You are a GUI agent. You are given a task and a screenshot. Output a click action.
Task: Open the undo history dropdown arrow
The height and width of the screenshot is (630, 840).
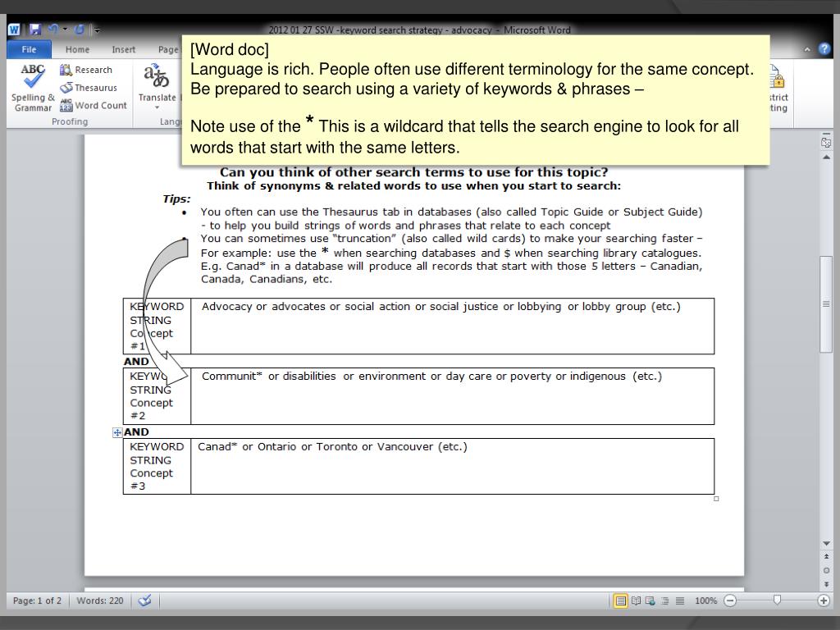click(x=65, y=30)
